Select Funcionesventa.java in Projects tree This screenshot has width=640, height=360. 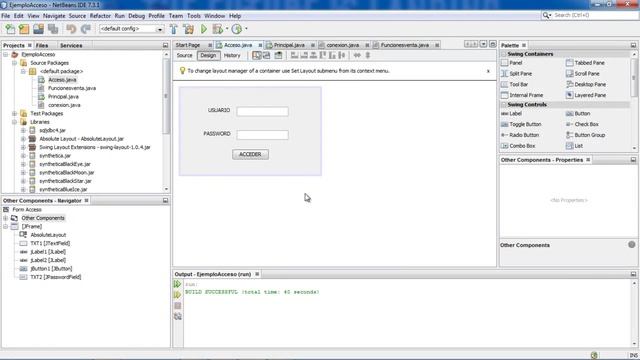click(72, 88)
